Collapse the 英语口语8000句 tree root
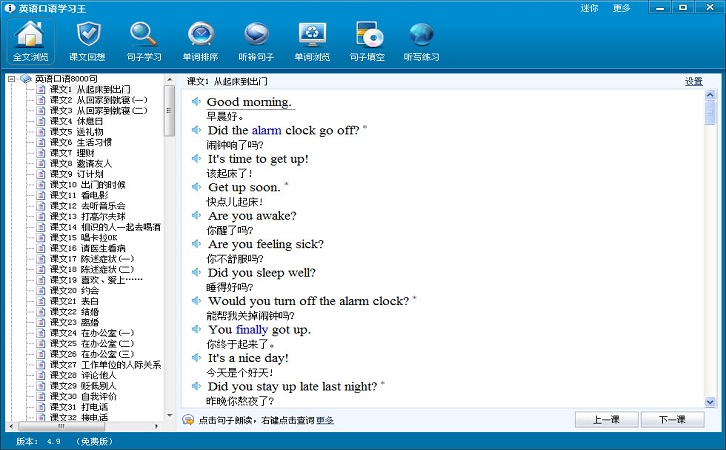 tap(12, 79)
